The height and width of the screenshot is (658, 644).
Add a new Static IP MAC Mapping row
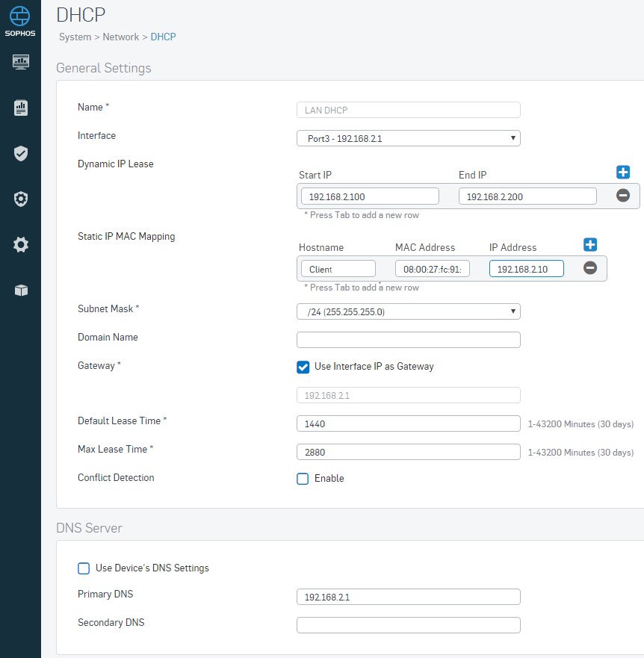click(x=590, y=245)
